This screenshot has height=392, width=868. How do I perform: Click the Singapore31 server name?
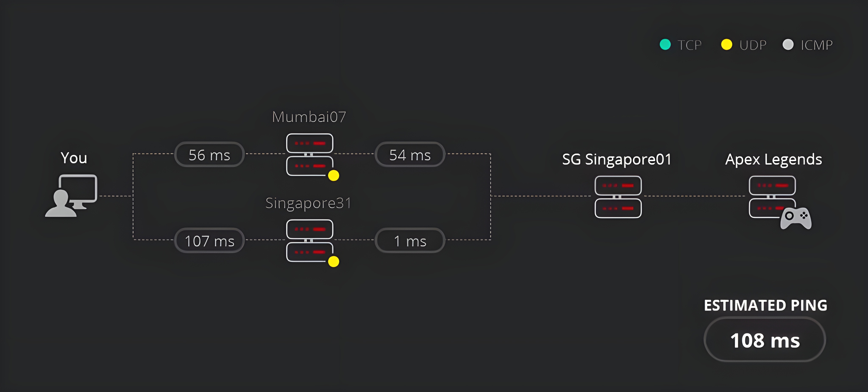(308, 203)
